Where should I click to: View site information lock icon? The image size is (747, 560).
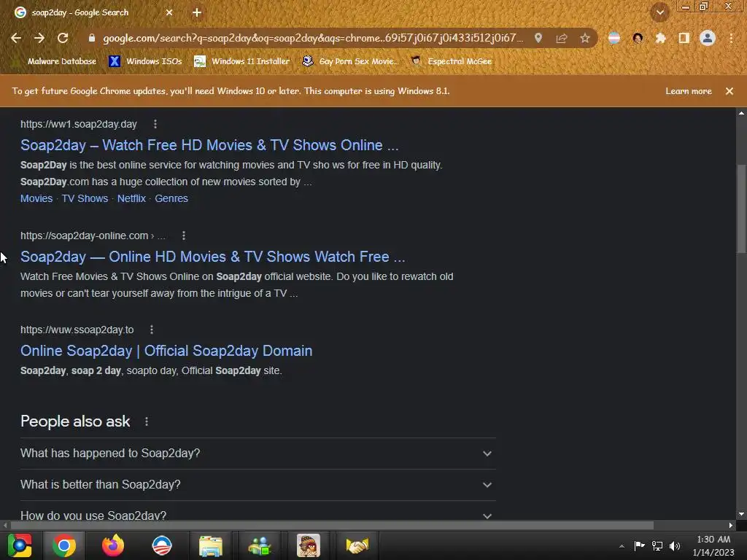[92, 38]
